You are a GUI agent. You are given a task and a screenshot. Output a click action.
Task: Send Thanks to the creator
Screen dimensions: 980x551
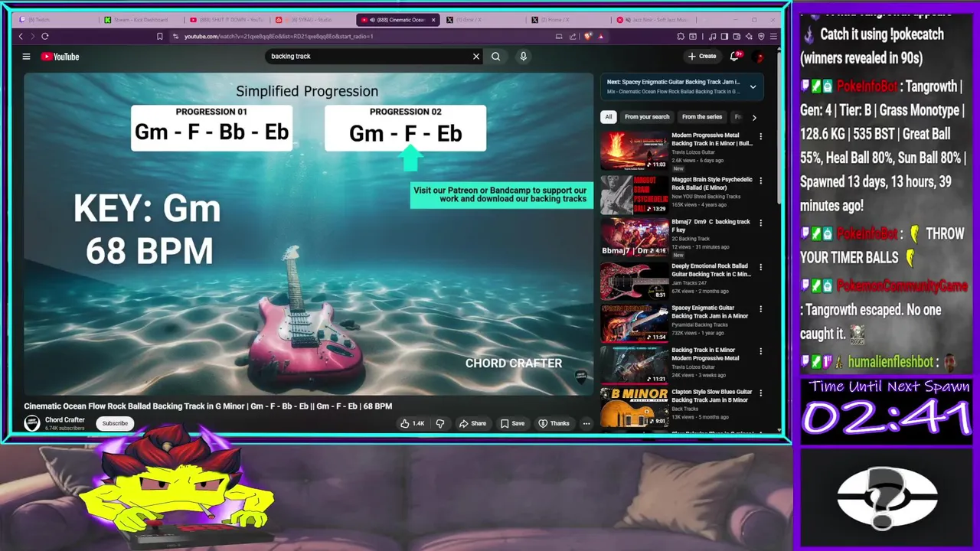[x=554, y=423]
